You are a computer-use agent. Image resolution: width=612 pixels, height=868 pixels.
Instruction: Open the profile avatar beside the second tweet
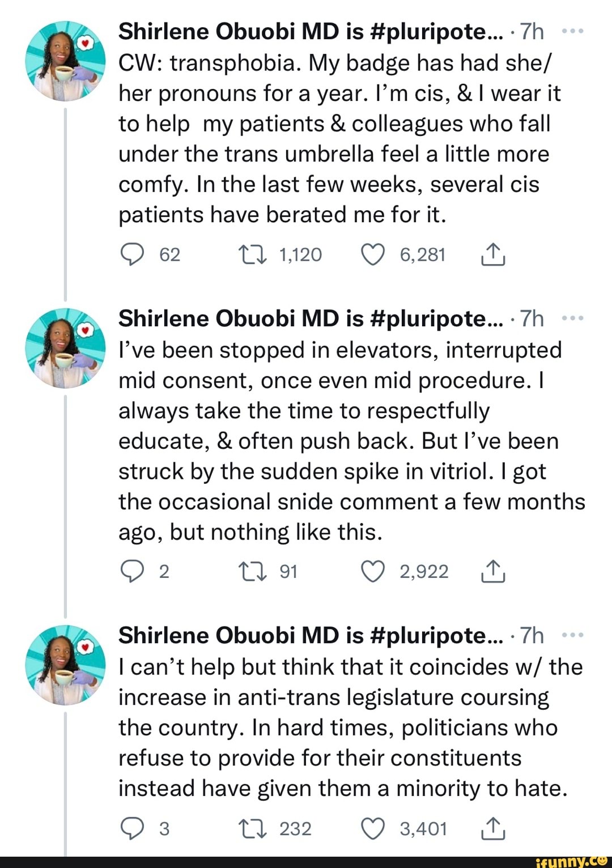(x=65, y=348)
